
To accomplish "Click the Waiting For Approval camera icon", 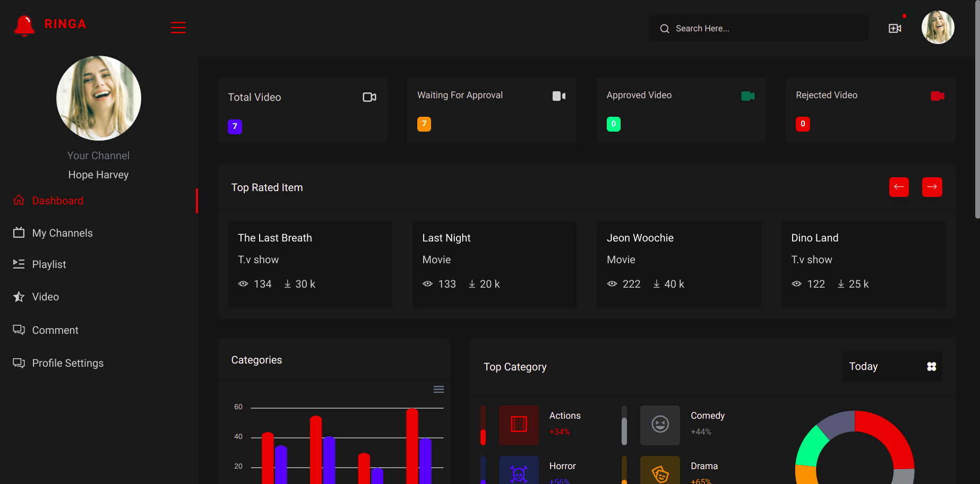I will tap(559, 96).
